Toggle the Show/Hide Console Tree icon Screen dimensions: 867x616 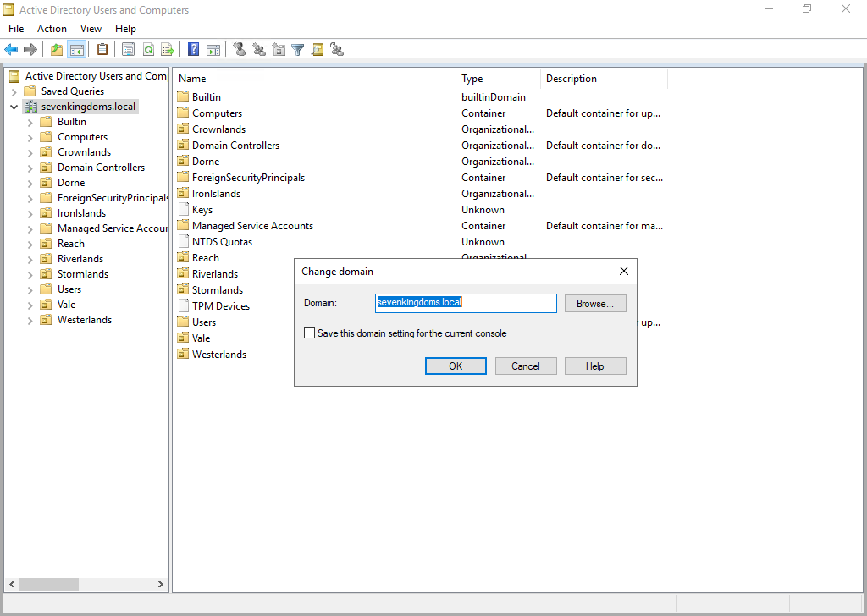[77, 50]
